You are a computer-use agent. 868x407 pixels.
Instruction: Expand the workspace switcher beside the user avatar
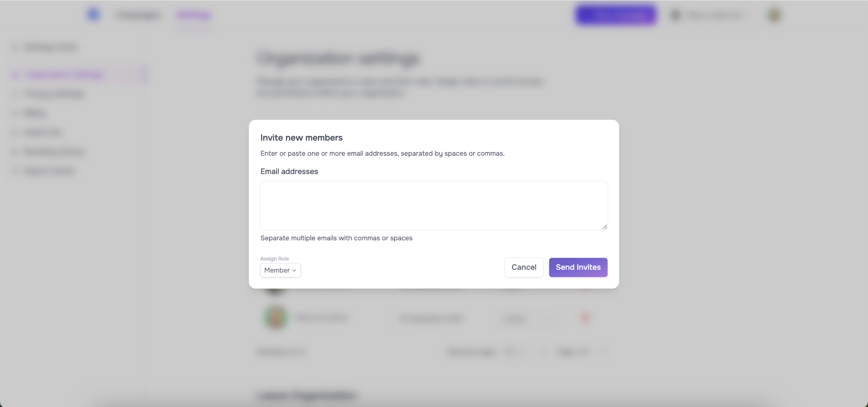click(714, 15)
